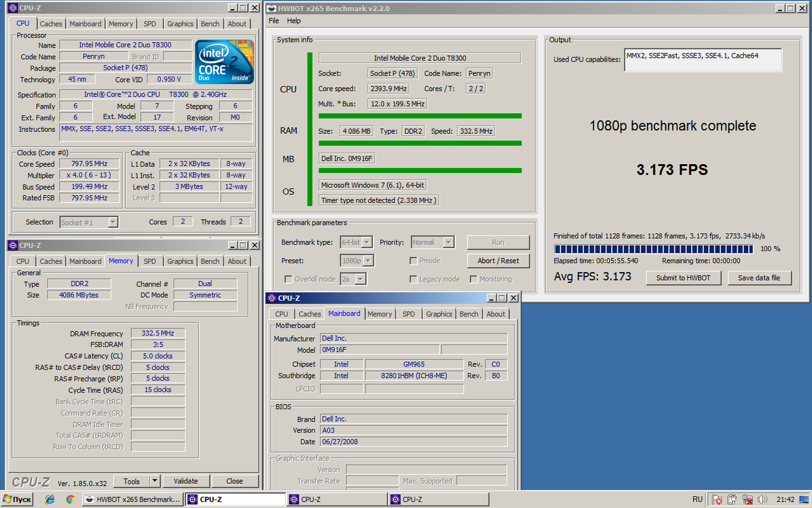Open the Preset 1080p dropdown
Image resolution: width=812 pixels, height=508 pixels.
368,261
